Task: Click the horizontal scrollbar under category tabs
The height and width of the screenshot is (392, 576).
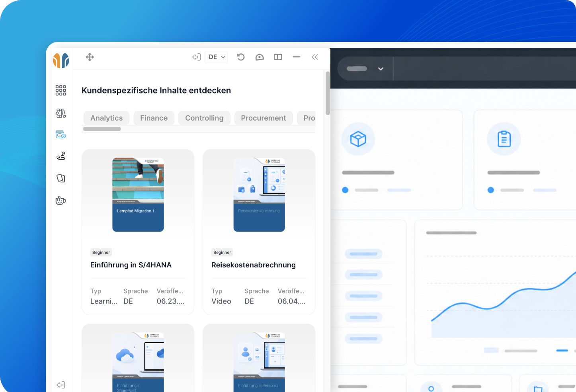Action: coord(102,129)
